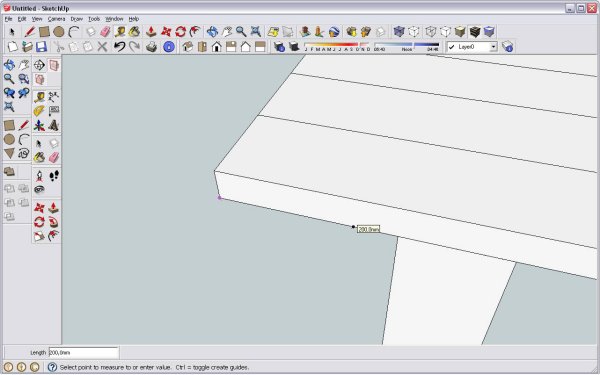
Task: Click the Instructor help icon in status bar
Action: (52, 367)
